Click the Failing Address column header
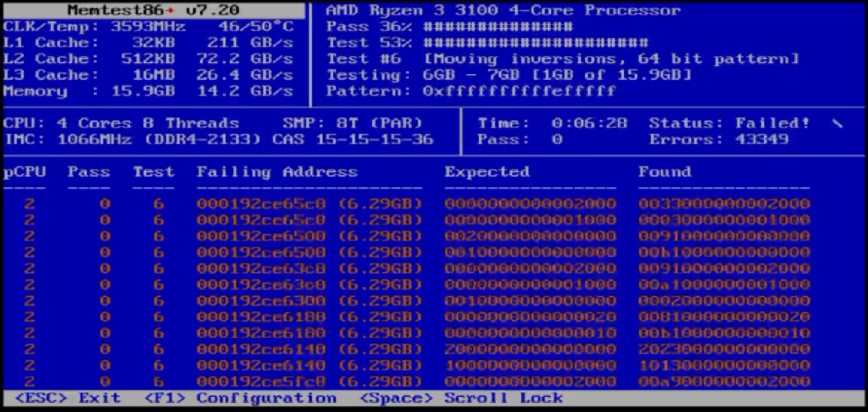The image size is (868, 412). pos(277,172)
